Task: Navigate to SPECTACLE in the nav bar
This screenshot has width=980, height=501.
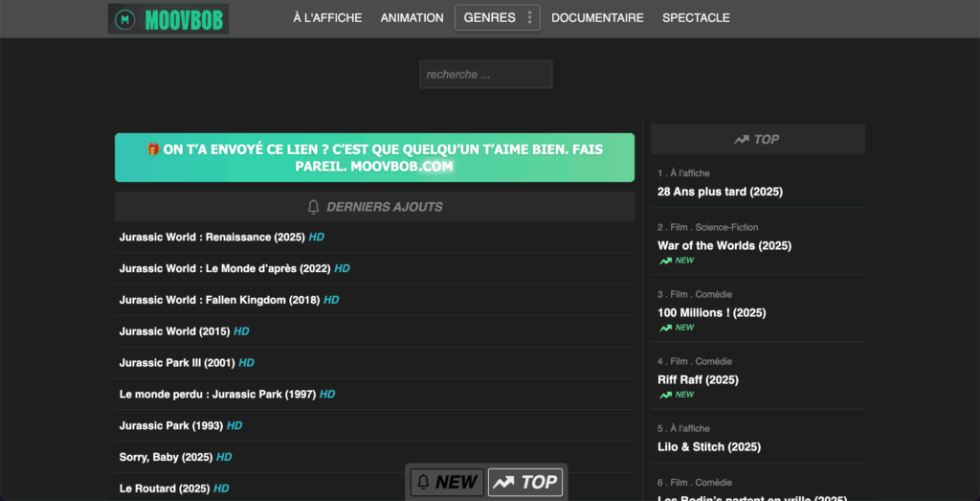Action: (696, 18)
